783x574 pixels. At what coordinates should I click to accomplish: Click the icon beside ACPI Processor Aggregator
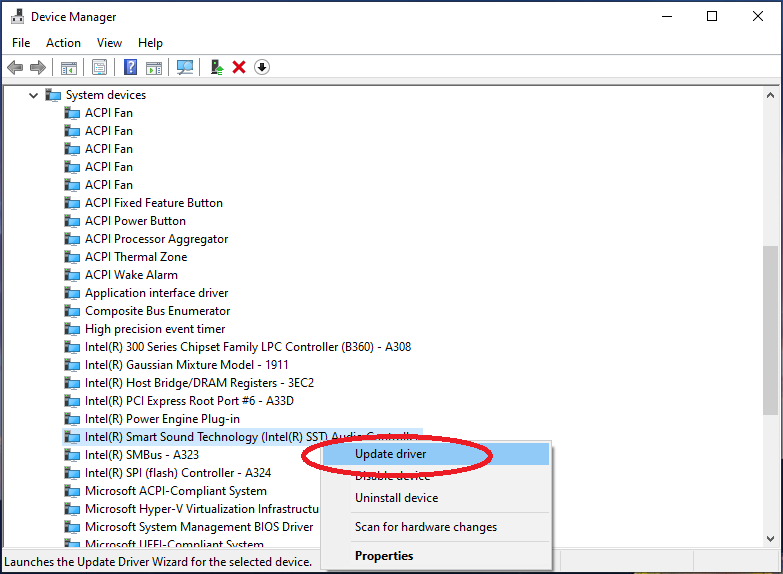tap(72, 239)
